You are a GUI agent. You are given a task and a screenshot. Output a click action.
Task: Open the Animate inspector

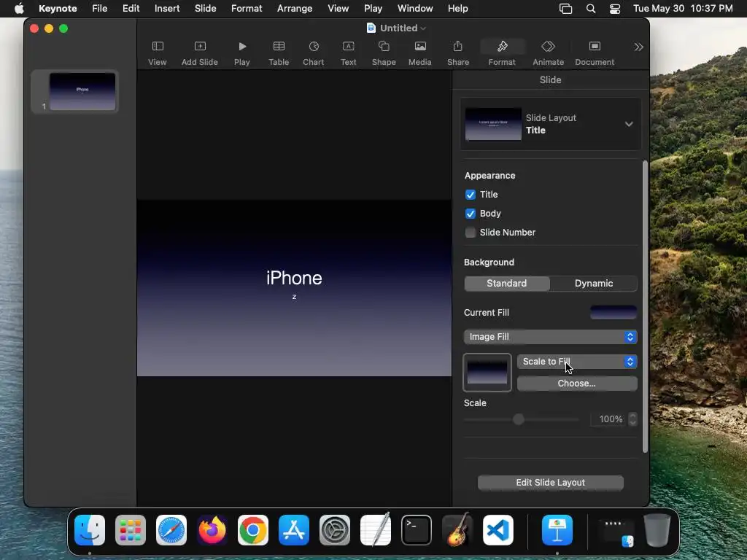pyautogui.click(x=549, y=52)
